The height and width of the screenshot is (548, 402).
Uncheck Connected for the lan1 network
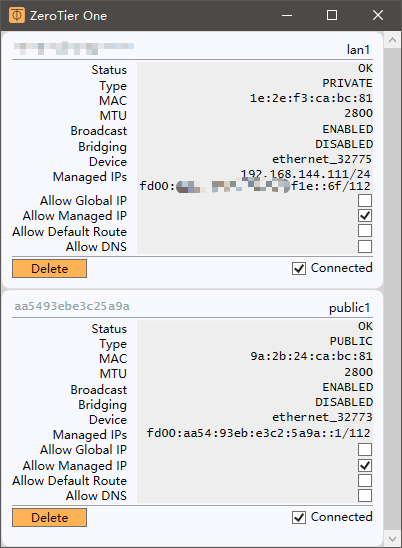coord(299,268)
